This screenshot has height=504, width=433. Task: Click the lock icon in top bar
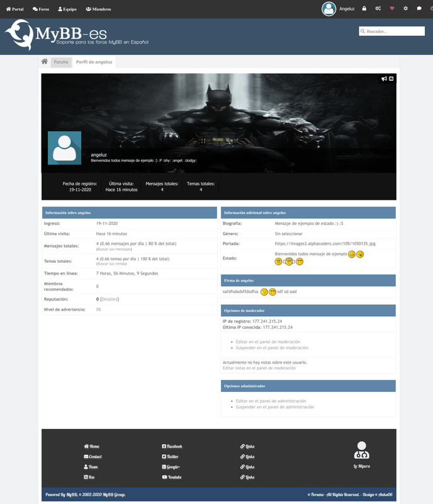click(x=364, y=9)
